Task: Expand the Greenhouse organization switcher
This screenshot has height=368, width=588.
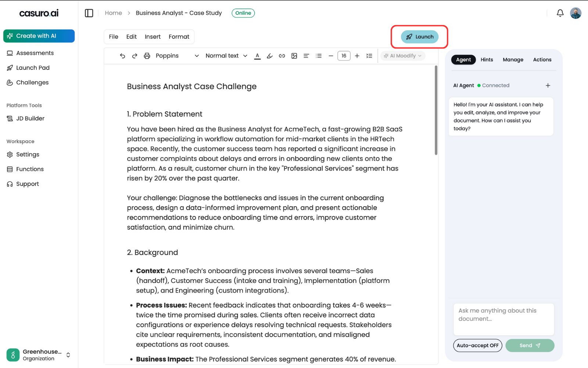Action: 68,355
